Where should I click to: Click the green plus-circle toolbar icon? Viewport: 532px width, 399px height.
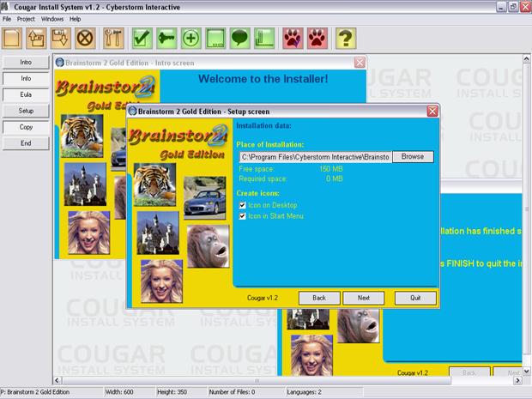click(191, 38)
